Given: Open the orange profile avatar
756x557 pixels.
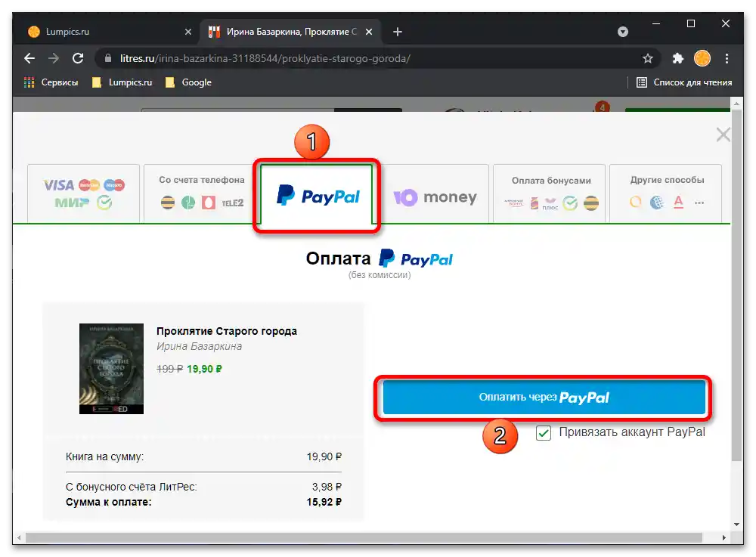Looking at the screenshot, I should point(702,58).
